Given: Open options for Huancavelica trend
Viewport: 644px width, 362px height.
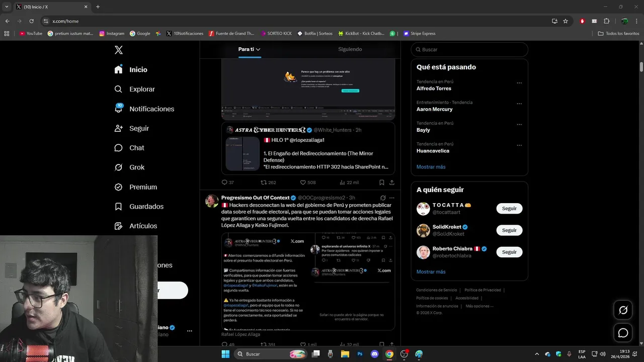Looking at the screenshot, I should pos(519,145).
